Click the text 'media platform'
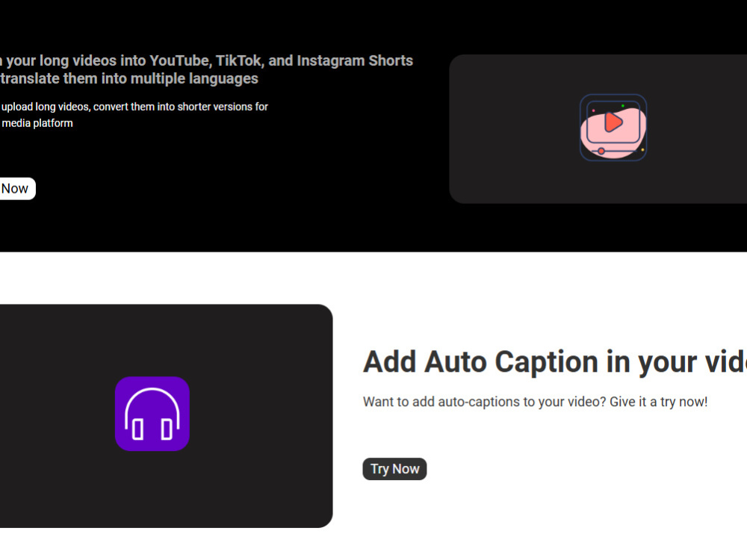 click(x=37, y=123)
